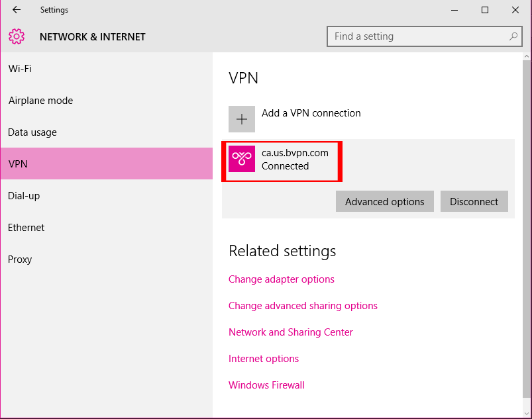532x419 pixels.
Task: Open the Windows Firewall link
Action: click(x=266, y=385)
